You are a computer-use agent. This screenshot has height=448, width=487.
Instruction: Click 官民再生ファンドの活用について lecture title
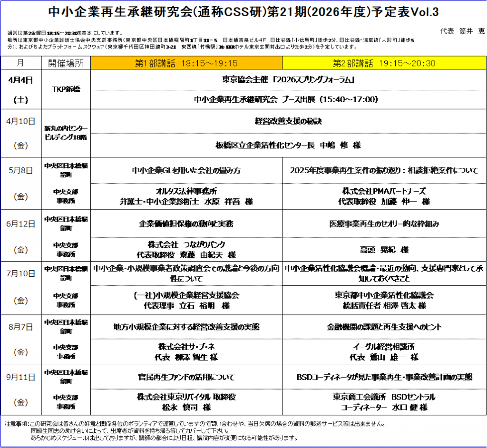pos(186,377)
